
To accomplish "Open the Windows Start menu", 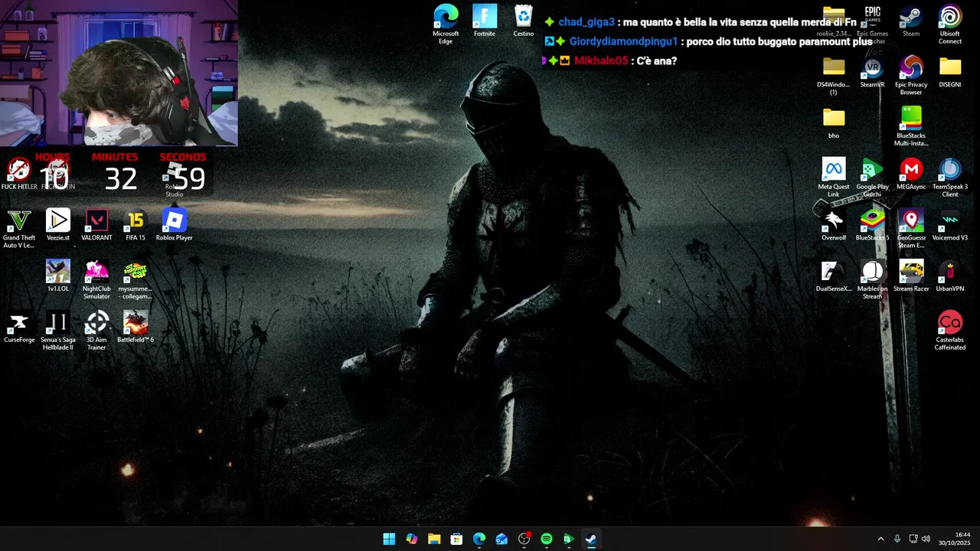I will point(389,539).
